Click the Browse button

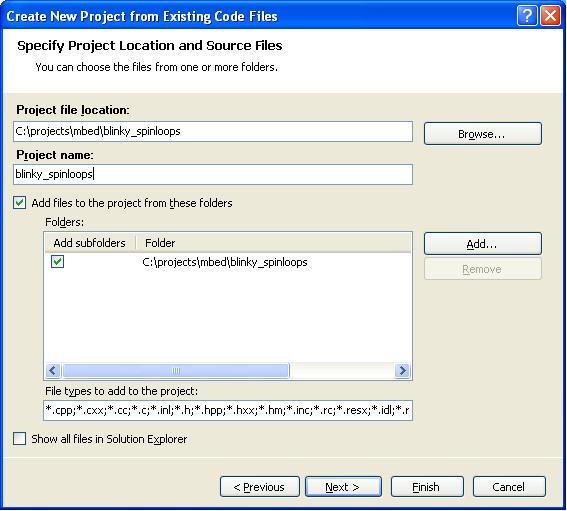click(483, 134)
